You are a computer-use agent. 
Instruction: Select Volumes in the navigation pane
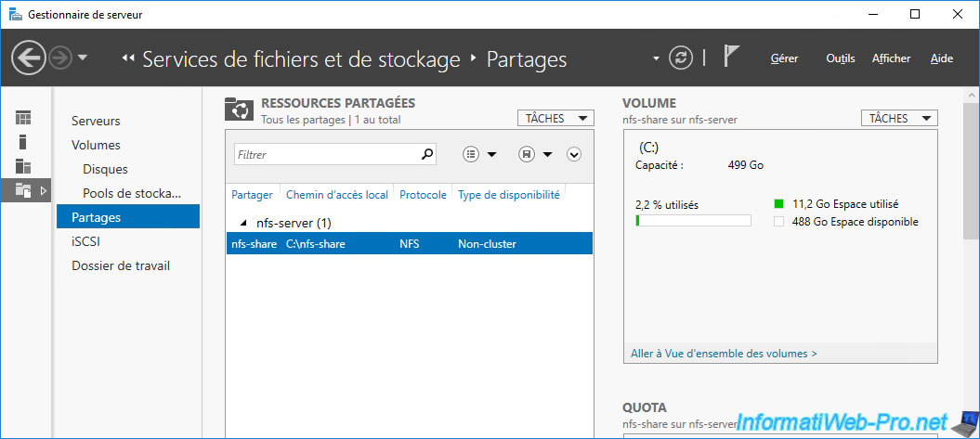(x=96, y=145)
